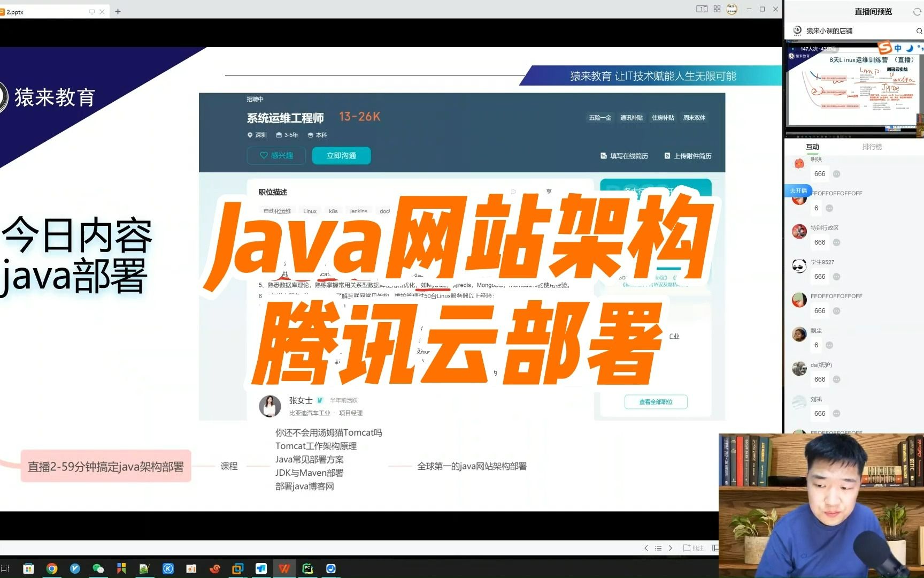Open the PowerPoint-style orange app in taskbar

pyautogui.click(x=191, y=568)
